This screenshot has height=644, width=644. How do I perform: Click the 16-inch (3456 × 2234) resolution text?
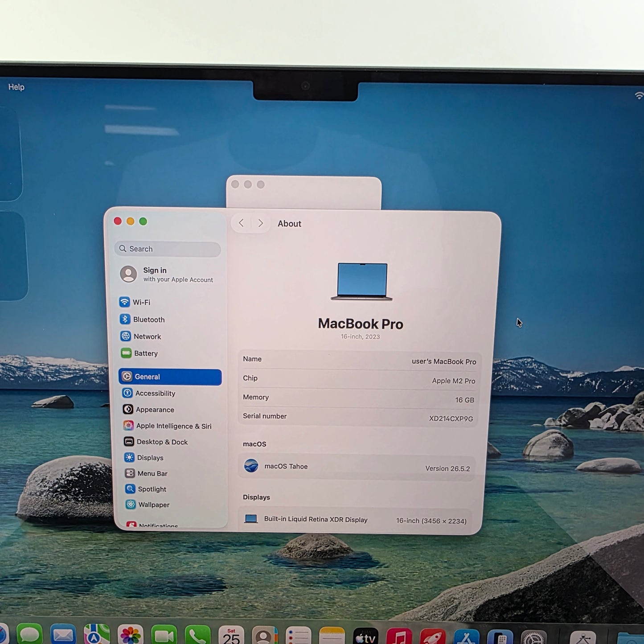pos(431,521)
